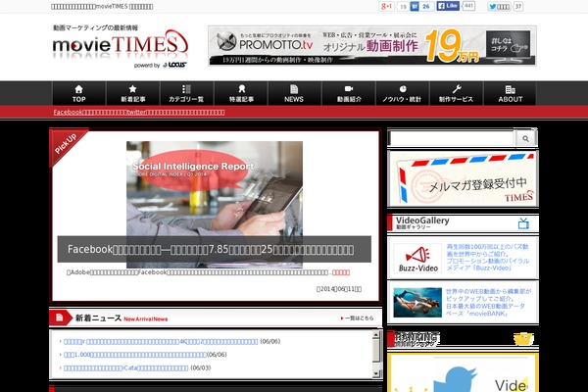
Task: Open the Facebook pickup article headline
Action: coord(211,250)
